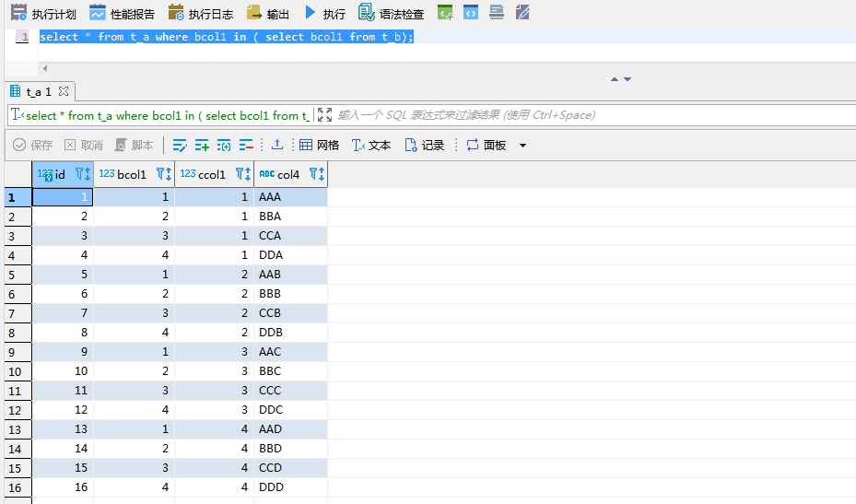Image resolution: width=856 pixels, height=504 pixels.
Task: Click the 执行 run query button
Action: click(324, 14)
